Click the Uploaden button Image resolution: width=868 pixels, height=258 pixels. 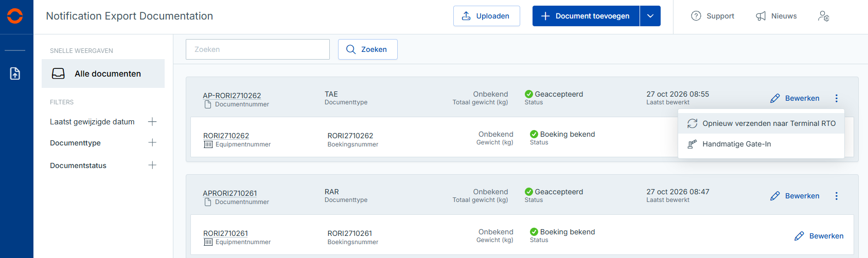point(486,16)
